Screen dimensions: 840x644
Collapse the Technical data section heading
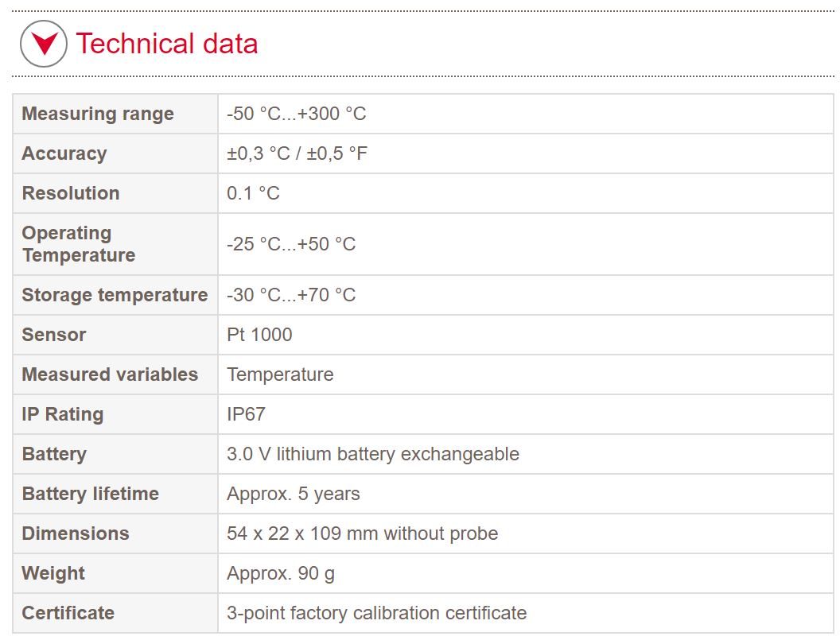click(x=166, y=43)
